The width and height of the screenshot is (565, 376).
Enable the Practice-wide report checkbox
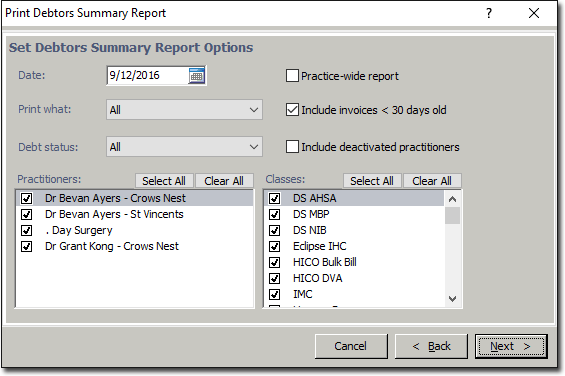click(292, 76)
